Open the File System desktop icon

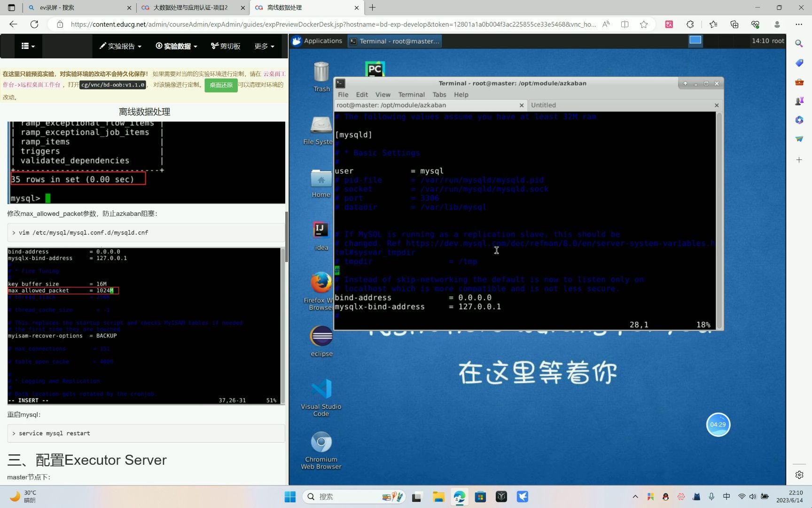click(x=321, y=130)
